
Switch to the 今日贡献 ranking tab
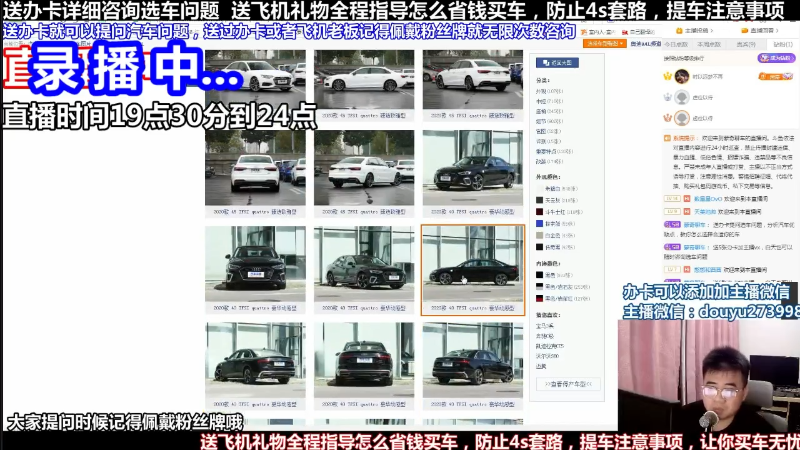coord(677,44)
